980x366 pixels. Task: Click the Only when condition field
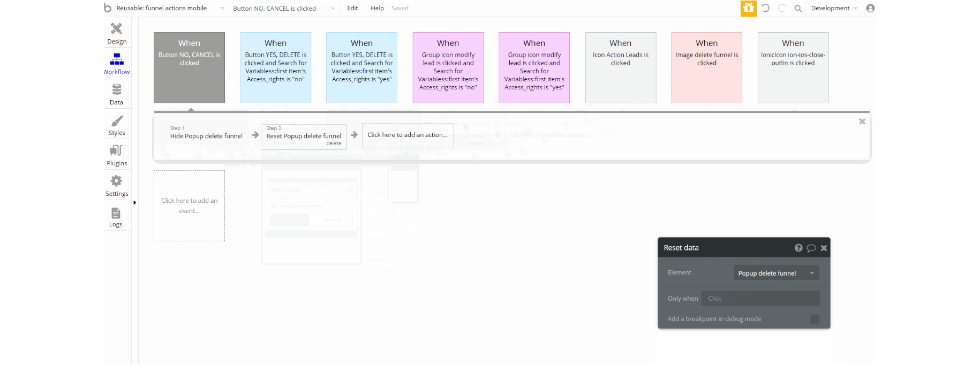(x=761, y=299)
